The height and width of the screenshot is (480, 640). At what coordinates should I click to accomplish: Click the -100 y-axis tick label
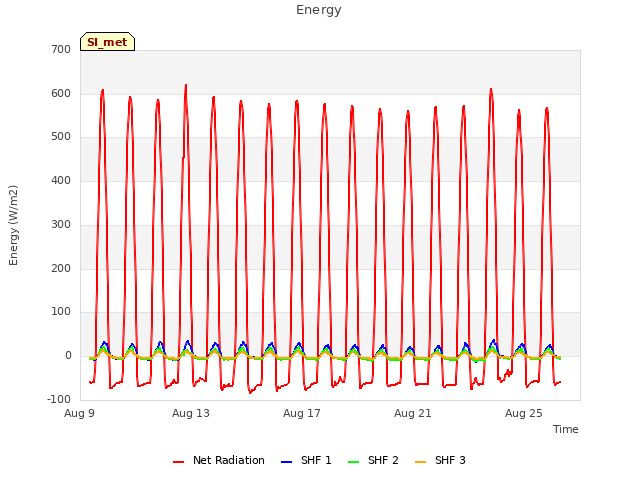[x=59, y=399]
